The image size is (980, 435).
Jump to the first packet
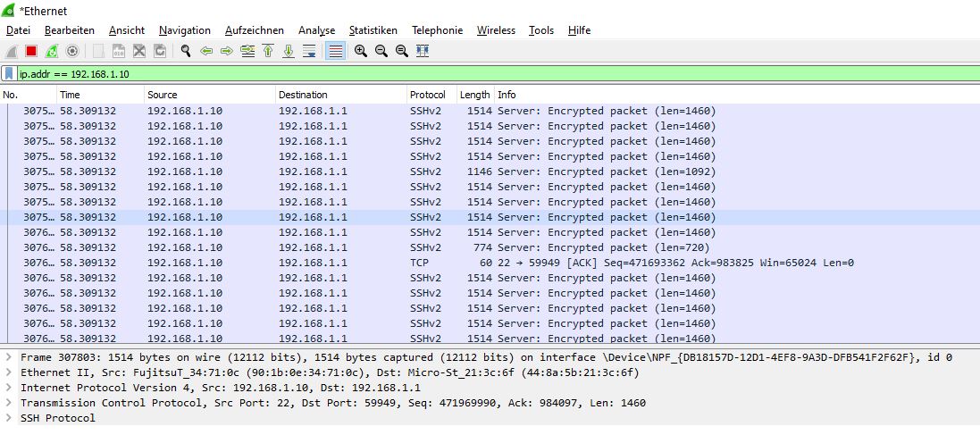(267, 52)
